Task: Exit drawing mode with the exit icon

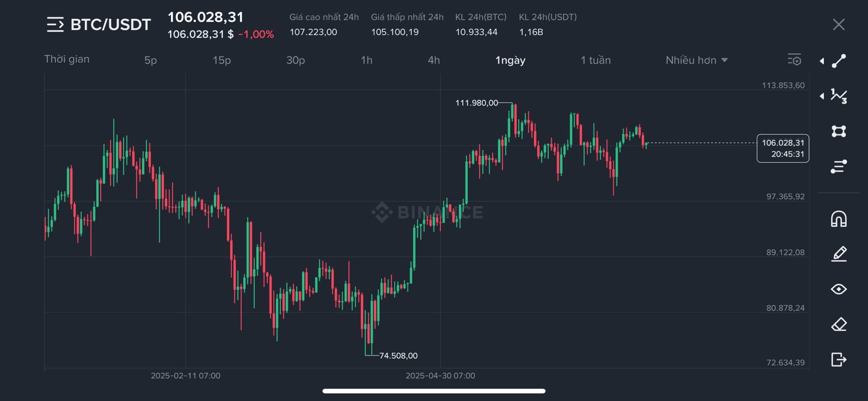Action: pyautogui.click(x=839, y=360)
